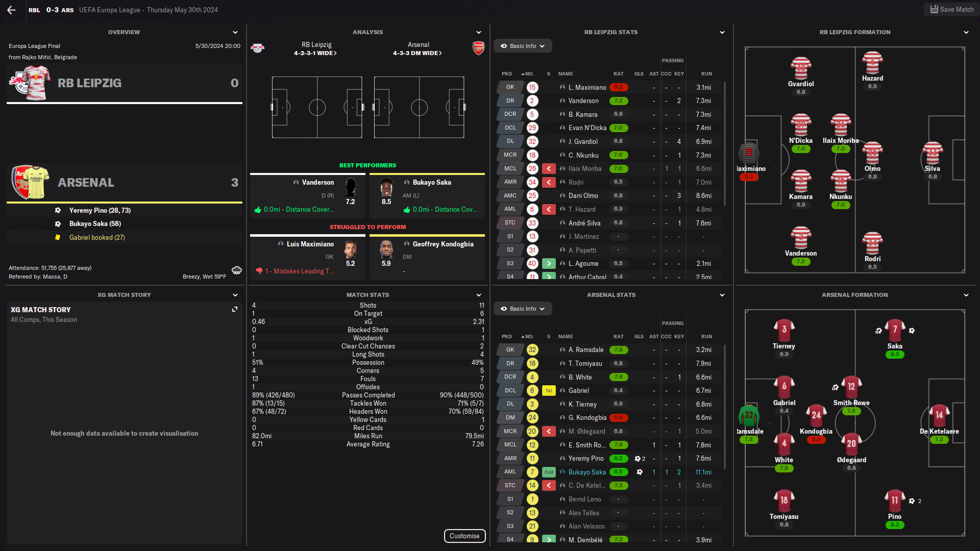Image resolution: width=980 pixels, height=551 pixels.
Task: Sort Leipzig stats by RAT column
Action: pyautogui.click(x=618, y=74)
